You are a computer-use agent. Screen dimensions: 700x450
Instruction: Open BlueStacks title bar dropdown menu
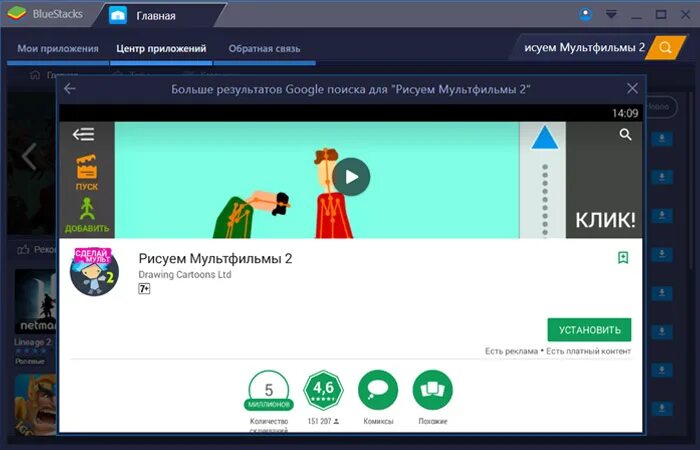point(611,14)
